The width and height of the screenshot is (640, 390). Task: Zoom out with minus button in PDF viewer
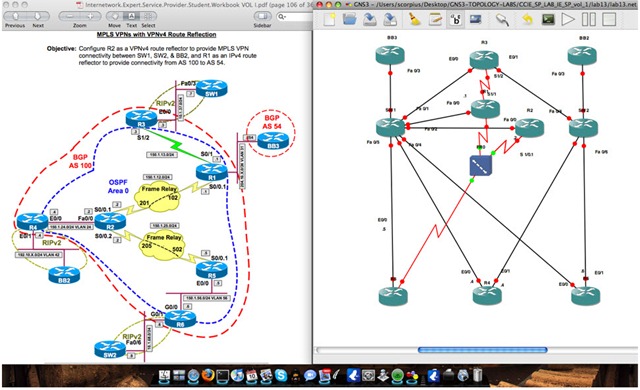coord(69,17)
